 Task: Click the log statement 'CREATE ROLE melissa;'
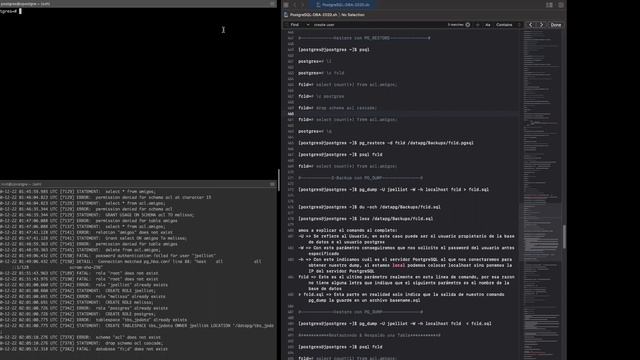77,302
